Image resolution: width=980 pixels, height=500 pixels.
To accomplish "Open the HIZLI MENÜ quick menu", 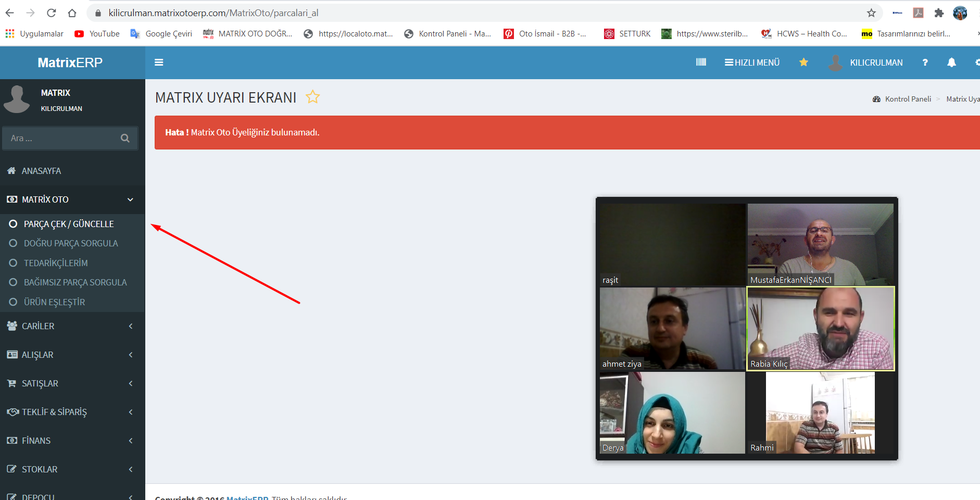I will coord(752,63).
